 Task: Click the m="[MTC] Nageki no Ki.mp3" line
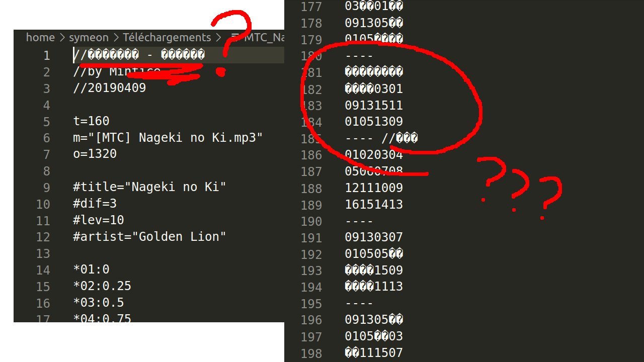coord(168,138)
